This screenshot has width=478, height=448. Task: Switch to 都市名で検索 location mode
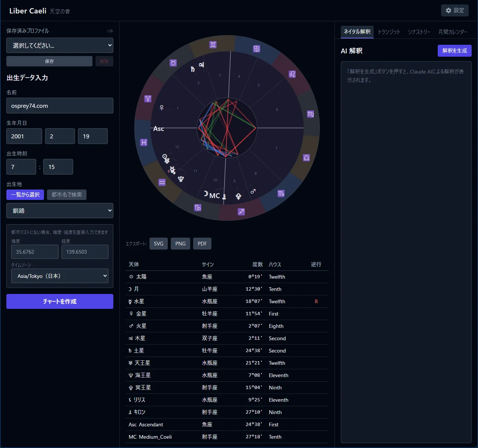pos(67,195)
